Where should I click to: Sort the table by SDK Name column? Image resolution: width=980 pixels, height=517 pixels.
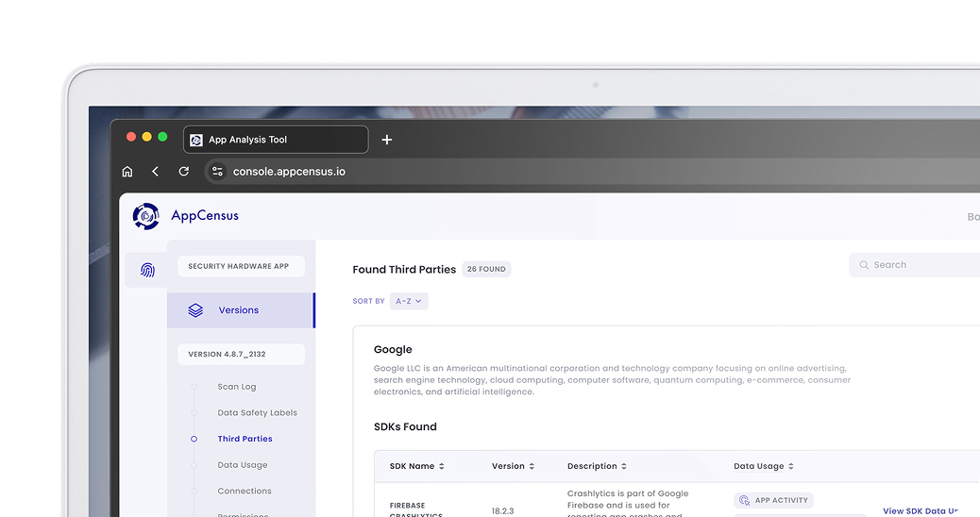point(417,466)
